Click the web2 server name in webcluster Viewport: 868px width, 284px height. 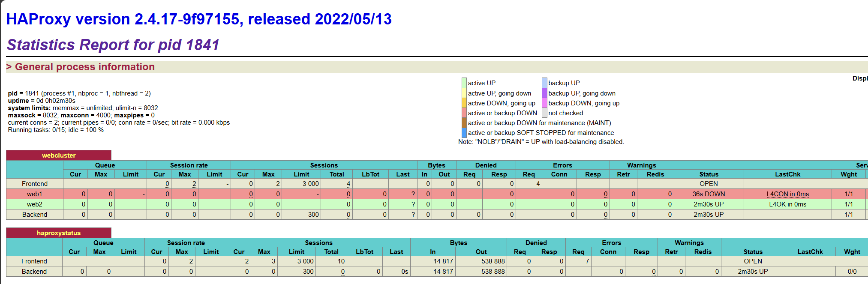tap(35, 204)
